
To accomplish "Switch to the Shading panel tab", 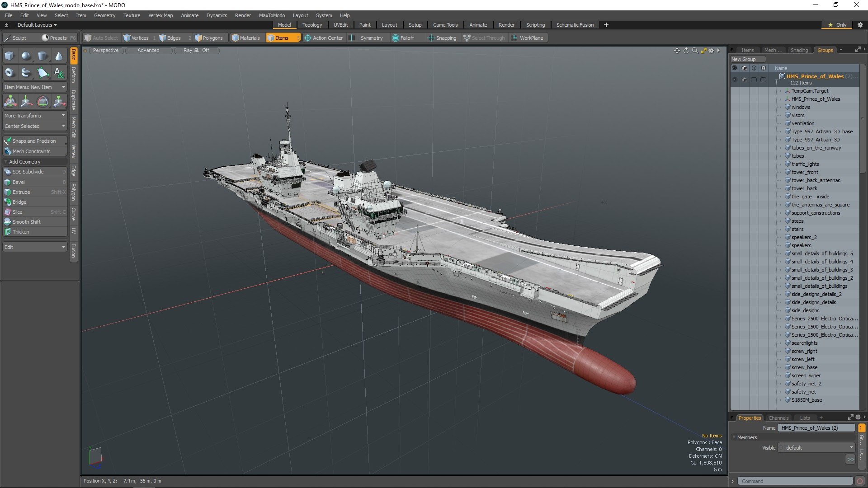I will click(799, 50).
